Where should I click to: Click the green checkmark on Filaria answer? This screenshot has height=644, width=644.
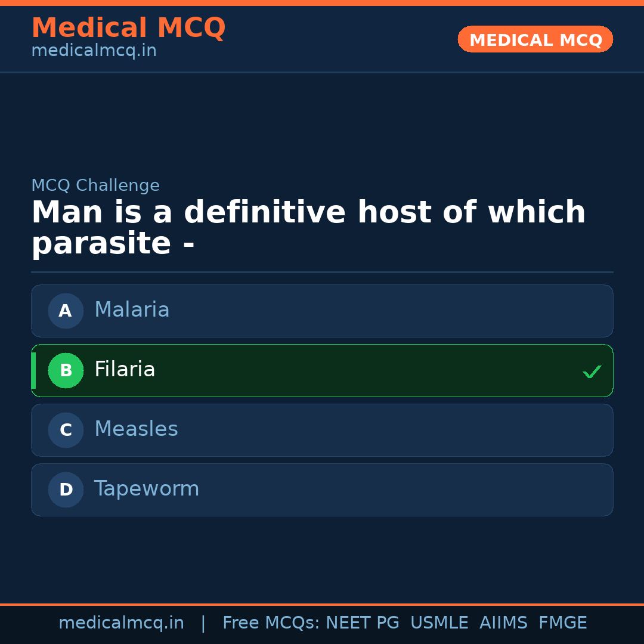tap(592, 371)
